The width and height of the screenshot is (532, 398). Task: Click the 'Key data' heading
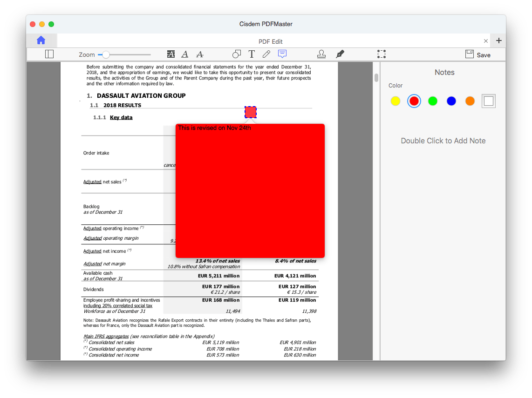pyautogui.click(x=121, y=117)
